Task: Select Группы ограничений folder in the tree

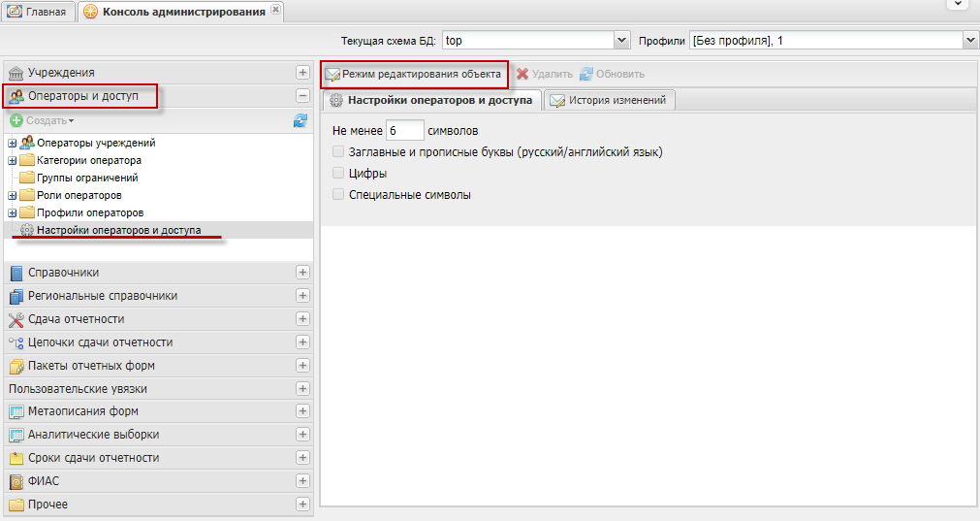Action: [86, 178]
